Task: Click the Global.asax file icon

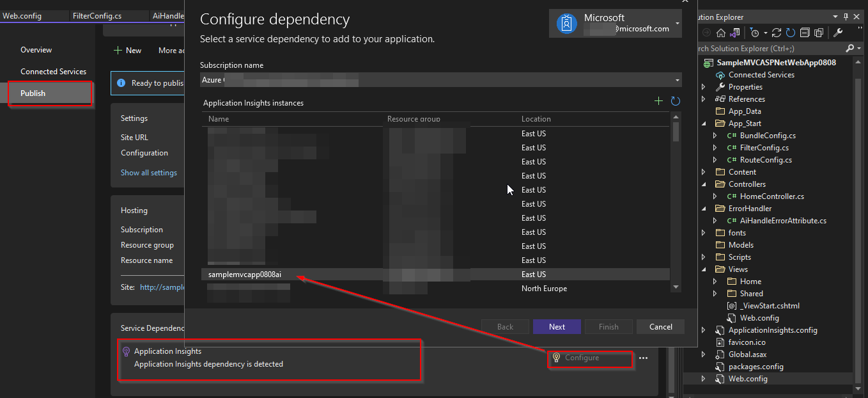Action: [x=720, y=354]
